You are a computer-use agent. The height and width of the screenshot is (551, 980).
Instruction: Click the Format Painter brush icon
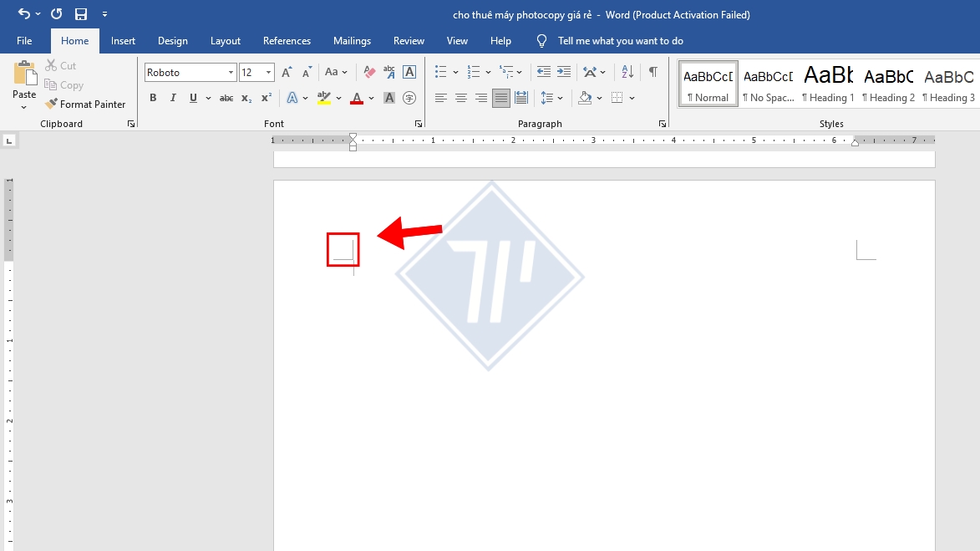click(x=51, y=105)
